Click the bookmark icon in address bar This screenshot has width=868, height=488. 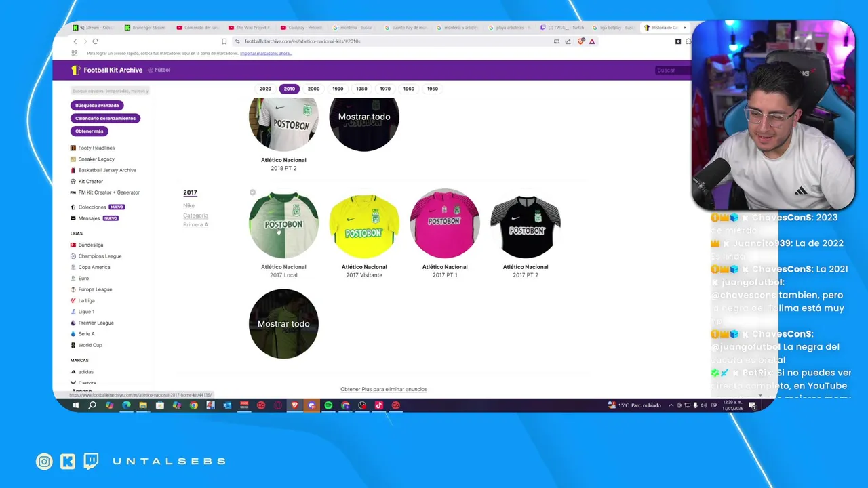click(224, 41)
